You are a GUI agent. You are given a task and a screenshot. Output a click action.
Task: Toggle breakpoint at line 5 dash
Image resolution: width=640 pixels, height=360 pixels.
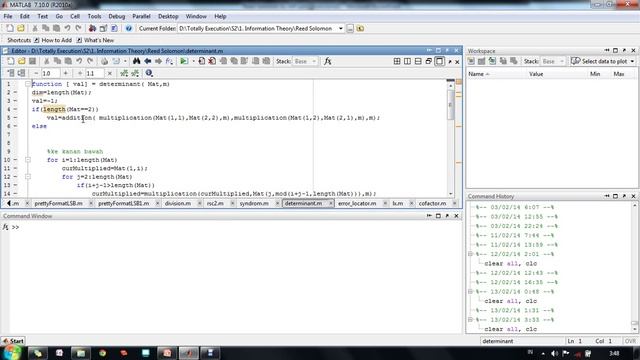[16, 118]
